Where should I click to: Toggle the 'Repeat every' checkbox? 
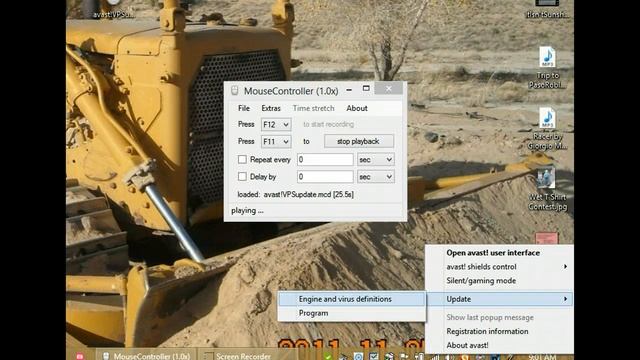(x=242, y=159)
